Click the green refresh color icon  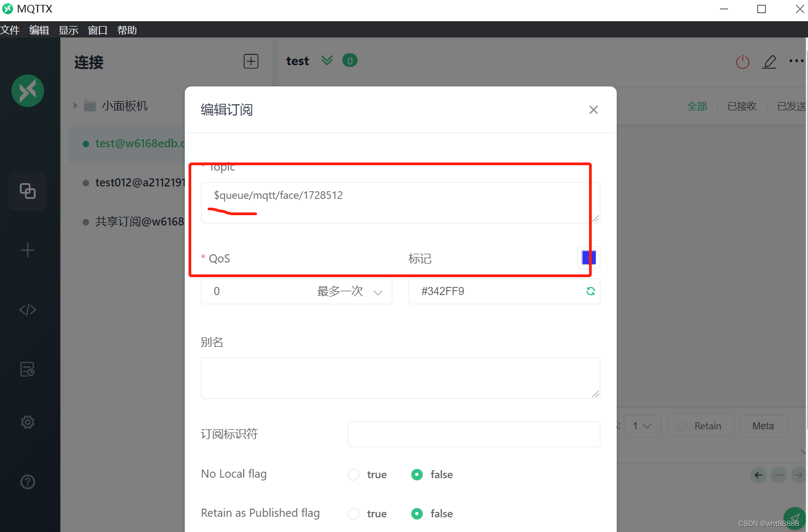coord(591,291)
